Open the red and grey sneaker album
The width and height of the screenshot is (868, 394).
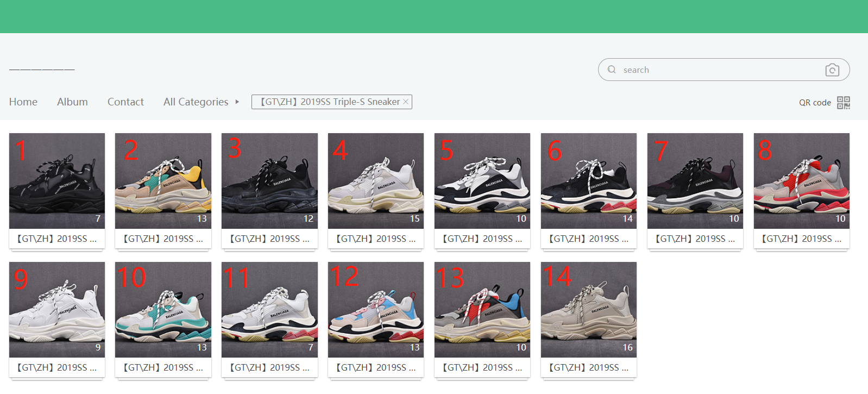point(802,180)
